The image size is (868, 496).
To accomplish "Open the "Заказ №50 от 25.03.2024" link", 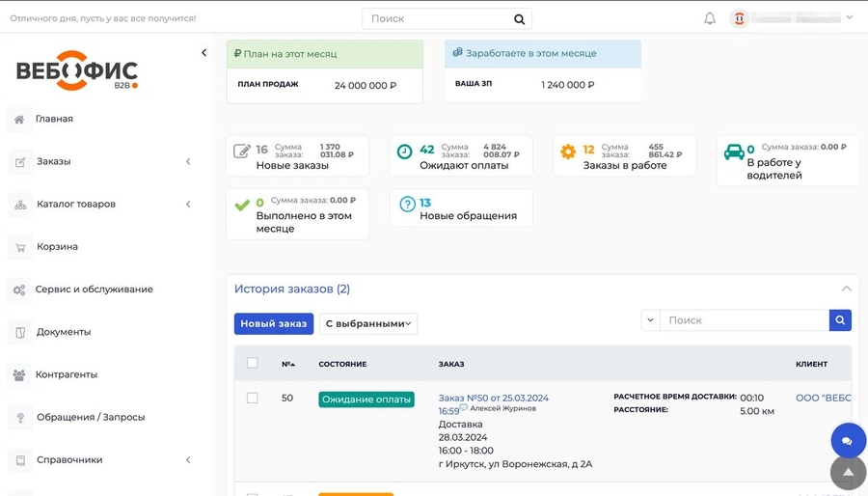I will pos(493,398).
